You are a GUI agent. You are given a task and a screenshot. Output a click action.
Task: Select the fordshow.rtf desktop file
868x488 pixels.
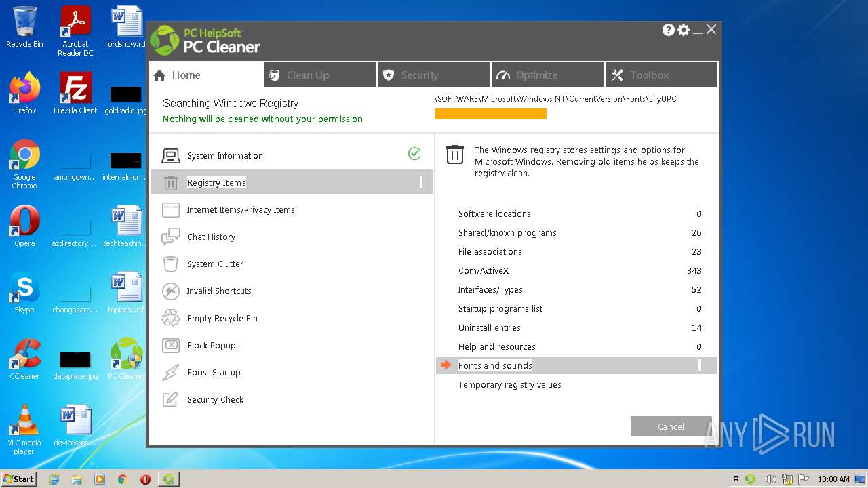tap(126, 28)
